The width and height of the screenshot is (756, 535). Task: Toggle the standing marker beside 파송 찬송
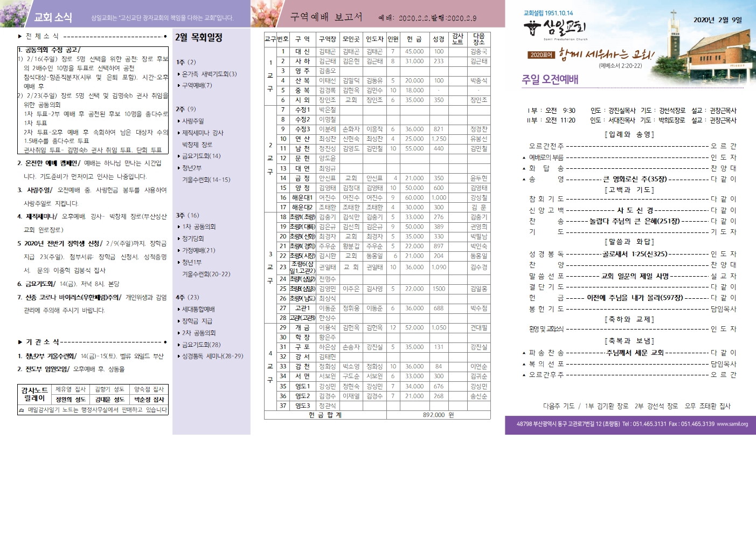tap(524, 353)
